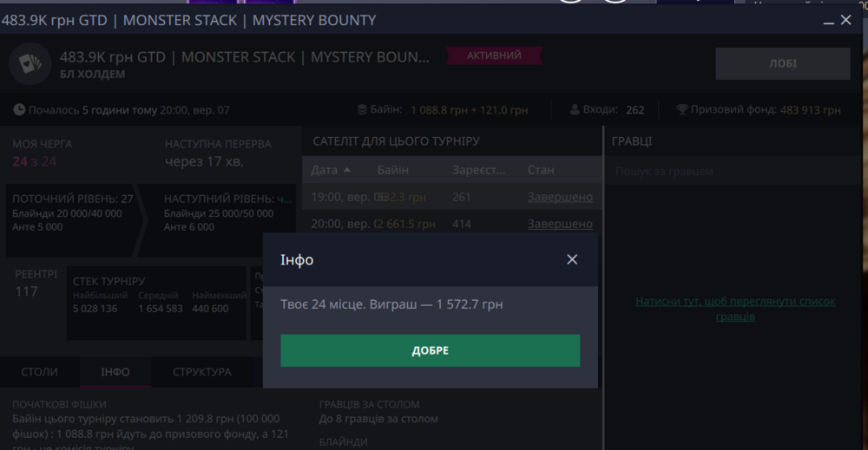Sort satellites by the Дата arrow

[x=347, y=170]
